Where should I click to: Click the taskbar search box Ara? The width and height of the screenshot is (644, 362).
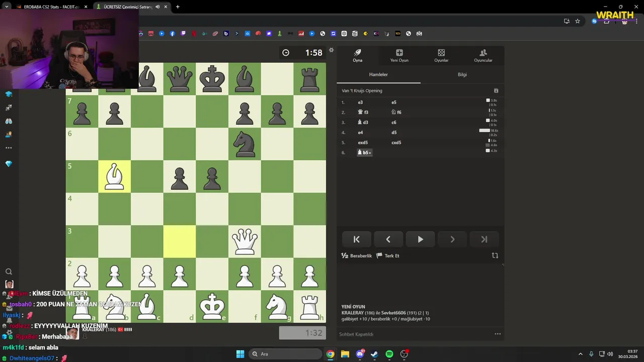(x=285, y=354)
